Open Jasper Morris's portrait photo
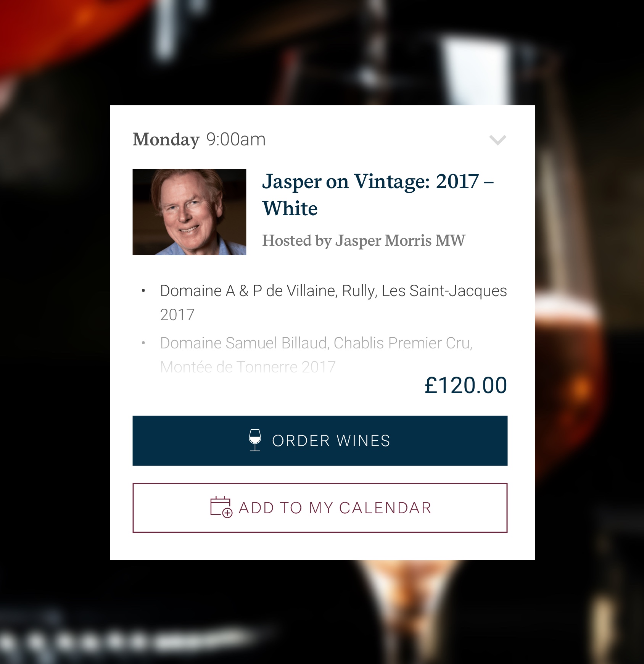 click(189, 212)
